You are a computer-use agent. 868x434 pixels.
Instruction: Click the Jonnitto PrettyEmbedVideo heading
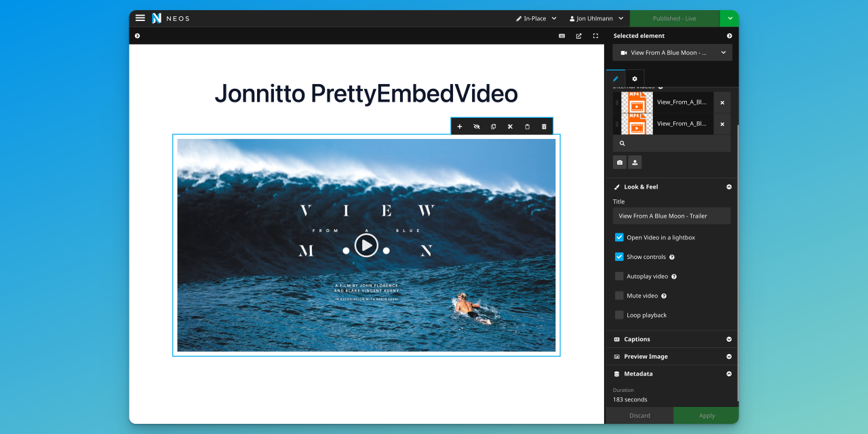(366, 94)
